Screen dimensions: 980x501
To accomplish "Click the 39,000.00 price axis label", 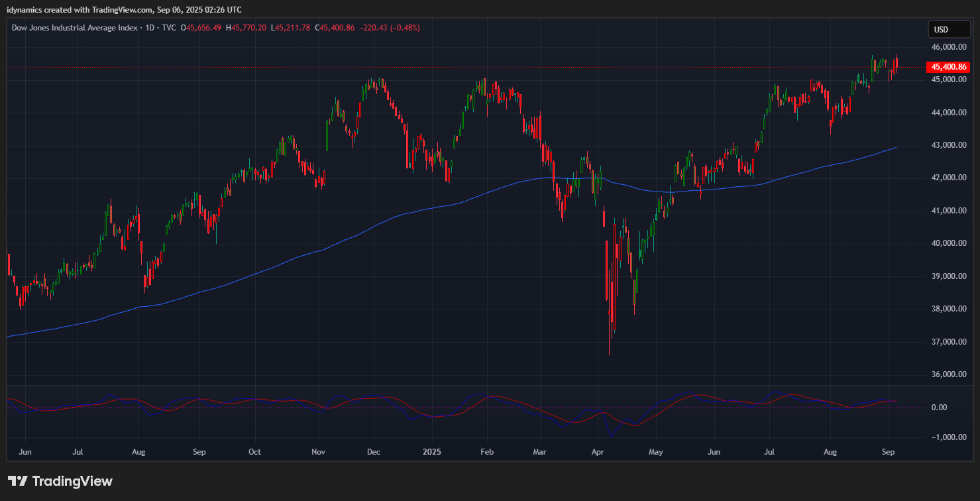I will [x=949, y=276].
